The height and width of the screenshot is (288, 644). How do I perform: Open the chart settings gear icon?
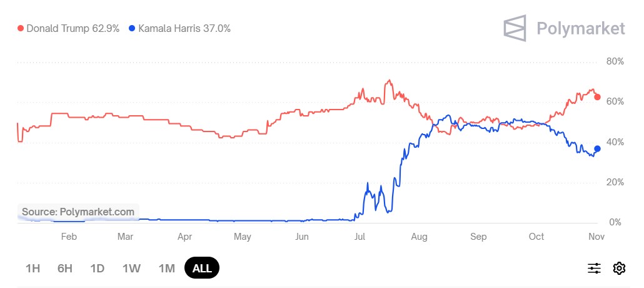[x=619, y=268]
